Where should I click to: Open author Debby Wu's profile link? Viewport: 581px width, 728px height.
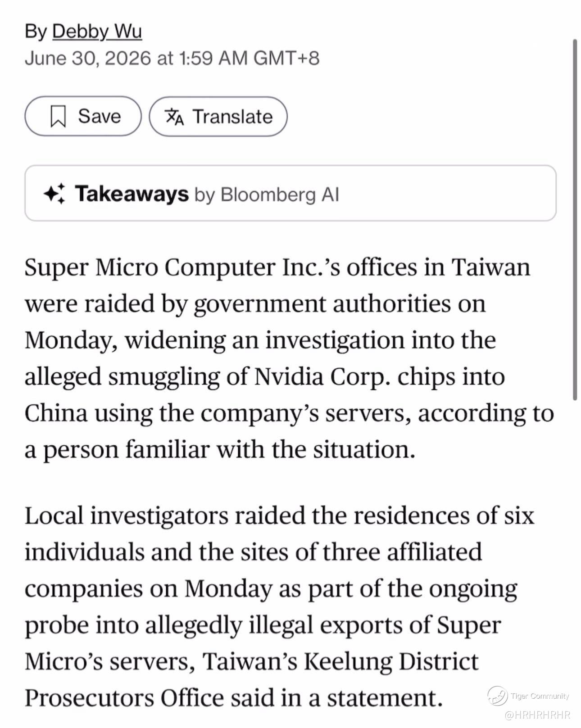pos(97,32)
